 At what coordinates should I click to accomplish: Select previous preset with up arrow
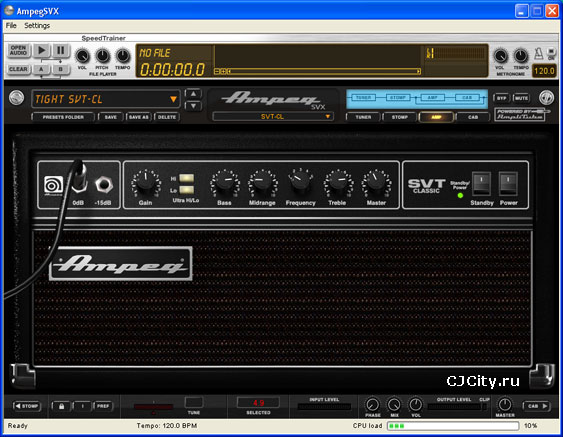193,94
